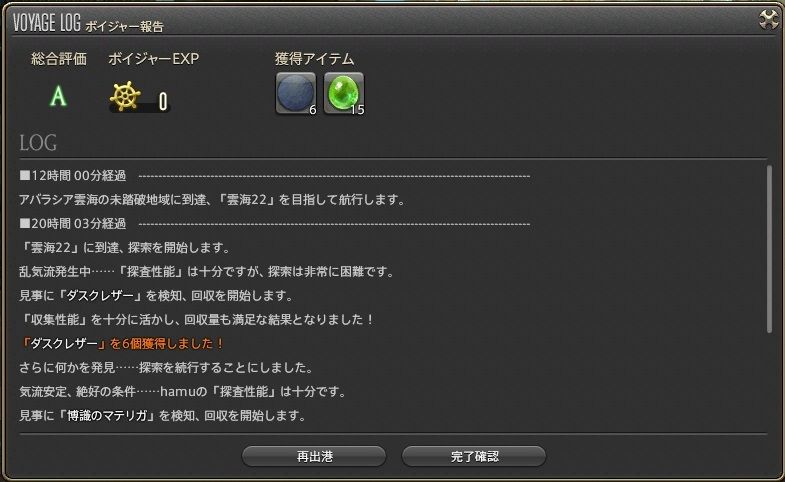This screenshot has width=785, height=482.
Task: Click the VOYAGE LOG title text
Action: [47, 23]
